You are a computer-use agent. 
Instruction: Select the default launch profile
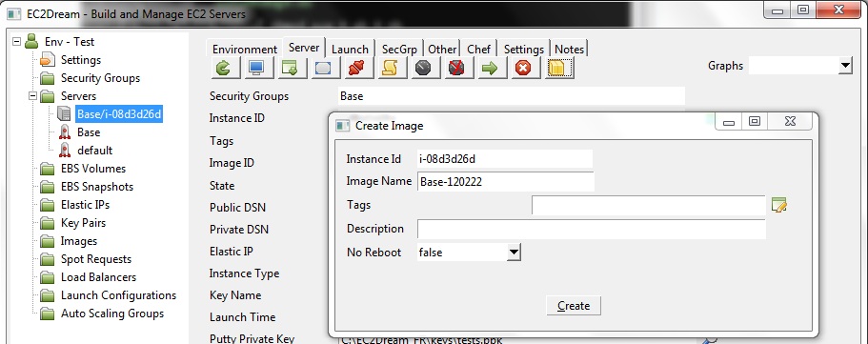[x=94, y=151]
